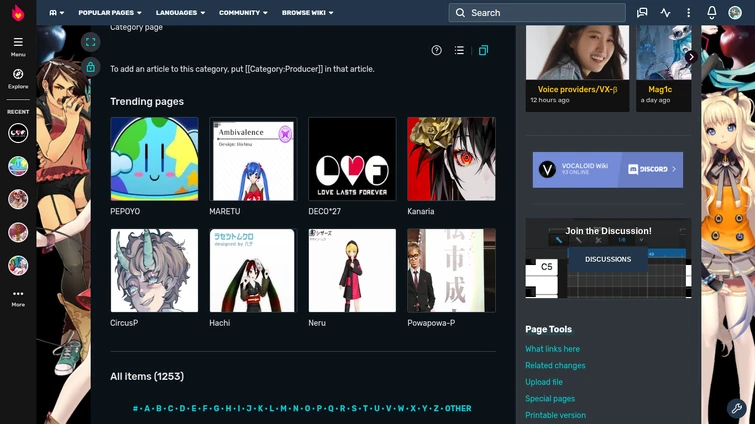Viewport: 755px width, 424px height.
Task: Open the hamburger Menu in left sidebar
Action: point(18,47)
